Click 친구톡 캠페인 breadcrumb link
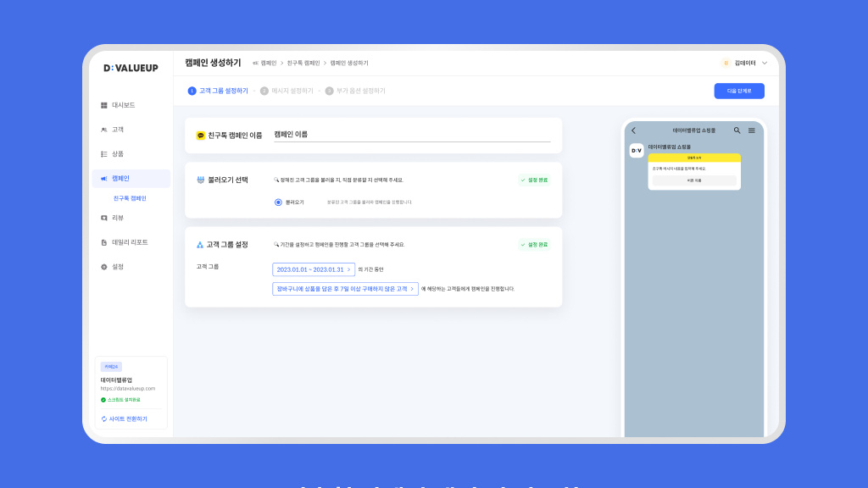Screen dimensions: 868x488 303,63
